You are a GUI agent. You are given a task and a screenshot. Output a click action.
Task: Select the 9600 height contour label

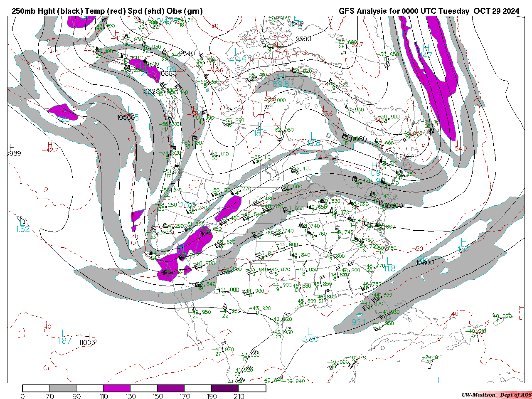click(x=303, y=39)
